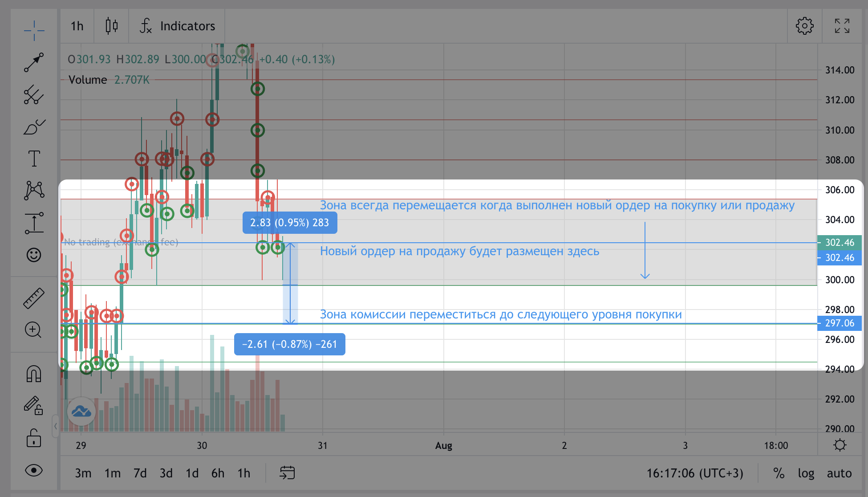
Task: Open the candlestick chart style dropdown
Action: pos(112,26)
